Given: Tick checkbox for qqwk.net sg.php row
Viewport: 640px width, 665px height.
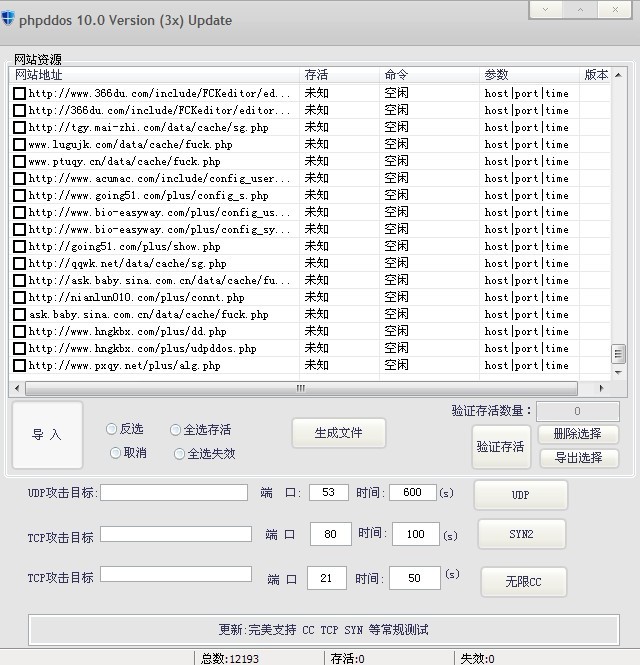Looking at the screenshot, I should pos(19,263).
